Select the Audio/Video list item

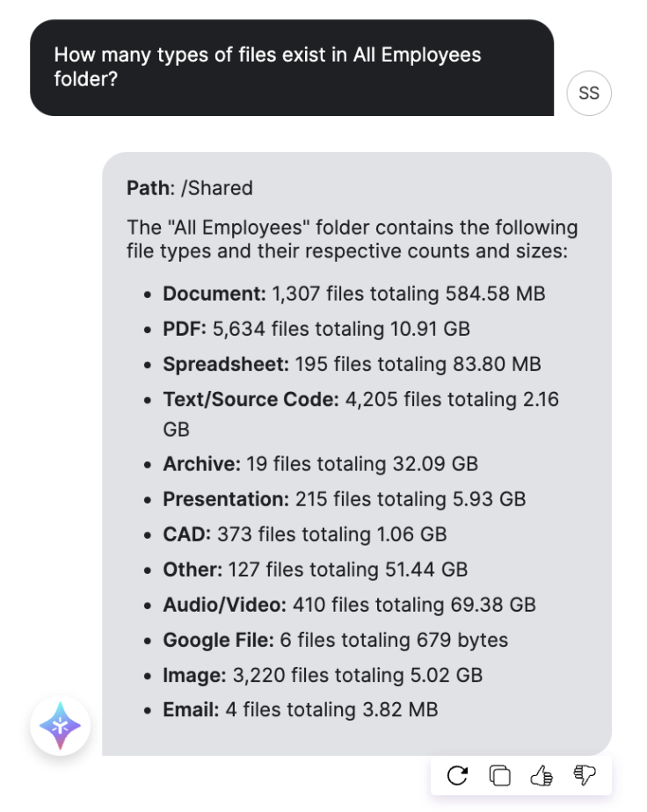tap(349, 605)
